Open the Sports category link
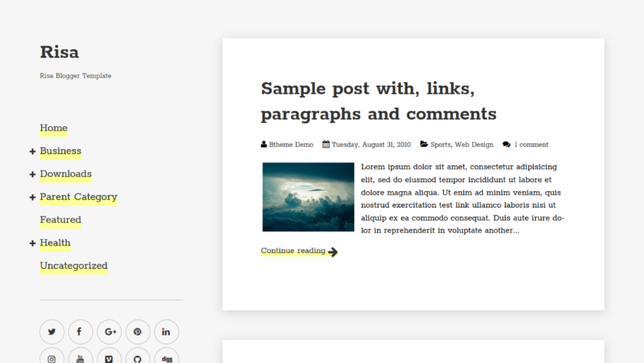This screenshot has width=644, height=363. pyautogui.click(x=441, y=145)
